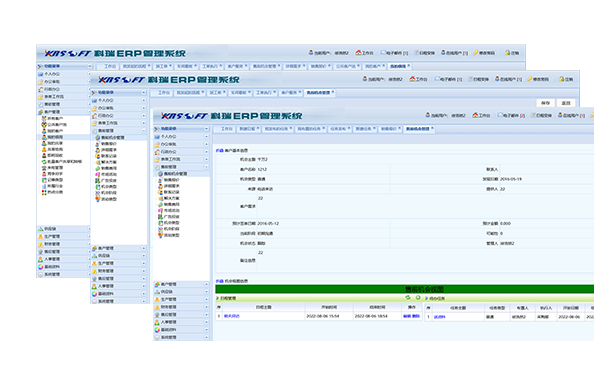594x372 pixels.
Task: Click 日程安排 icon in front window header
Action: [533, 115]
